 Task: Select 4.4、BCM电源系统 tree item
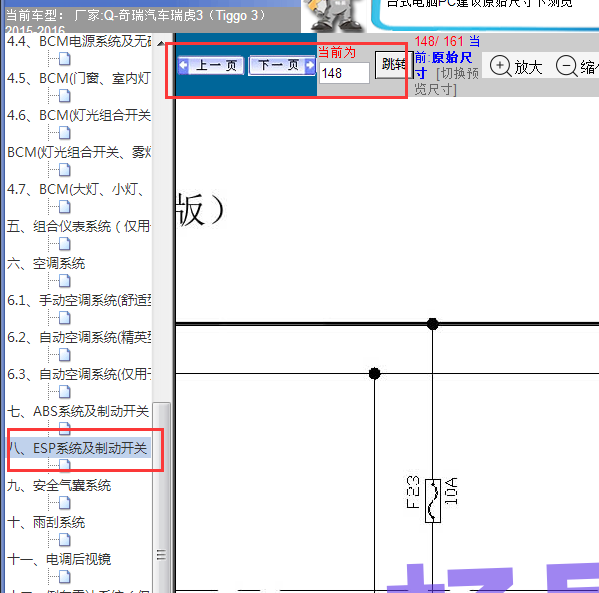79,41
